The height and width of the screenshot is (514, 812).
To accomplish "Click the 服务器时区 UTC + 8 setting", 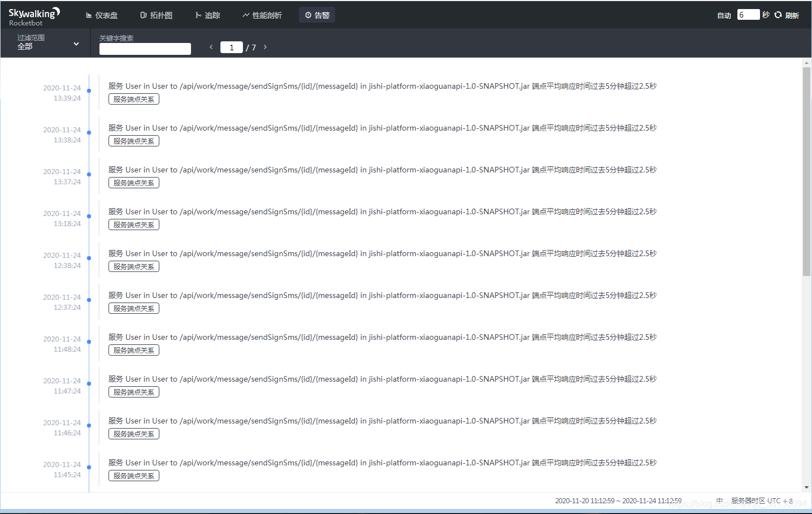I will [762, 501].
